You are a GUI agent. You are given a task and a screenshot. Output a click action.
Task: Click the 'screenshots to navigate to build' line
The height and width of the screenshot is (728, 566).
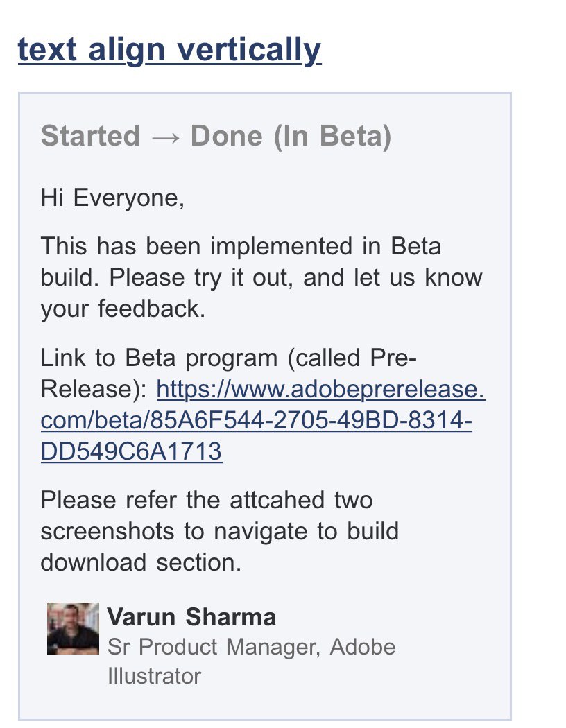click(220, 531)
